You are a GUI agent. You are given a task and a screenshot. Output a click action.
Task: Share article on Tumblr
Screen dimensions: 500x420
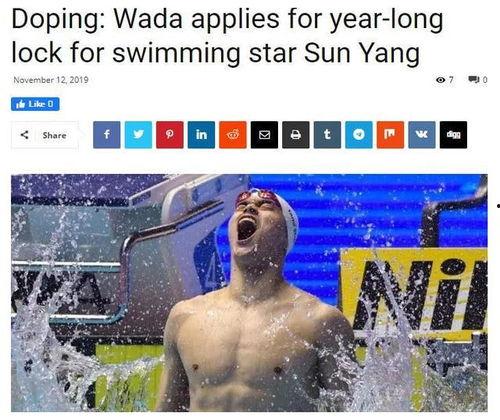327,135
